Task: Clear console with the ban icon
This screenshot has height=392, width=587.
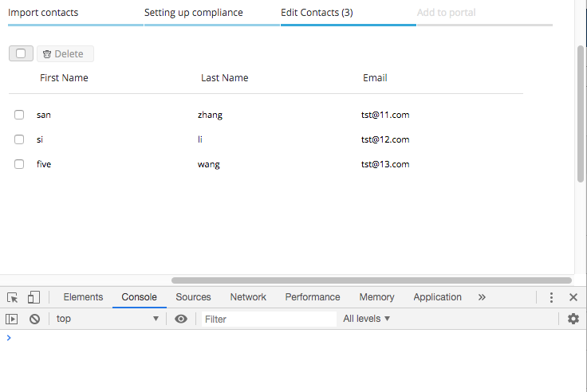Action: (35, 319)
